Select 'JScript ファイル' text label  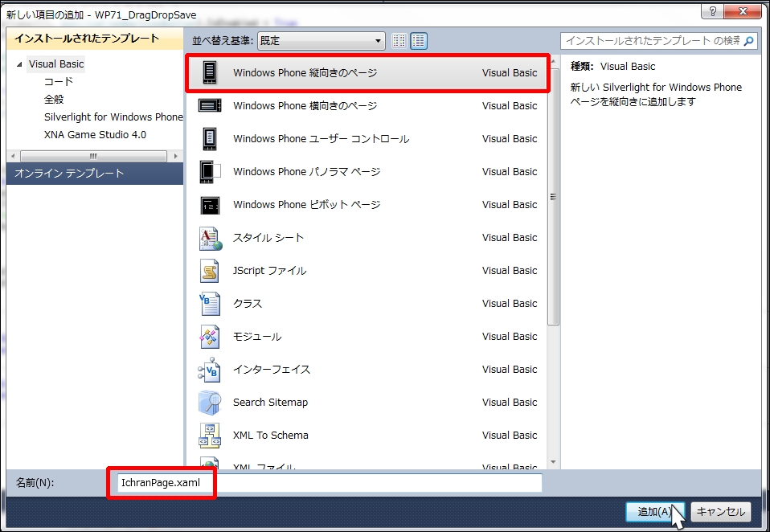tap(269, 270)
